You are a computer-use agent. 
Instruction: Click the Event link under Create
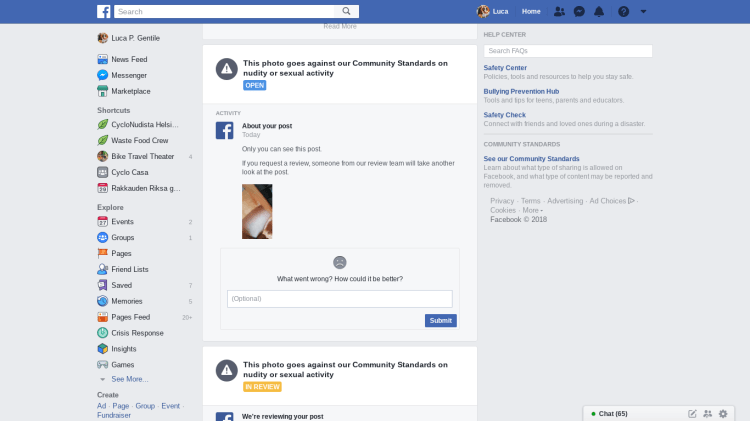coord(170,406)
